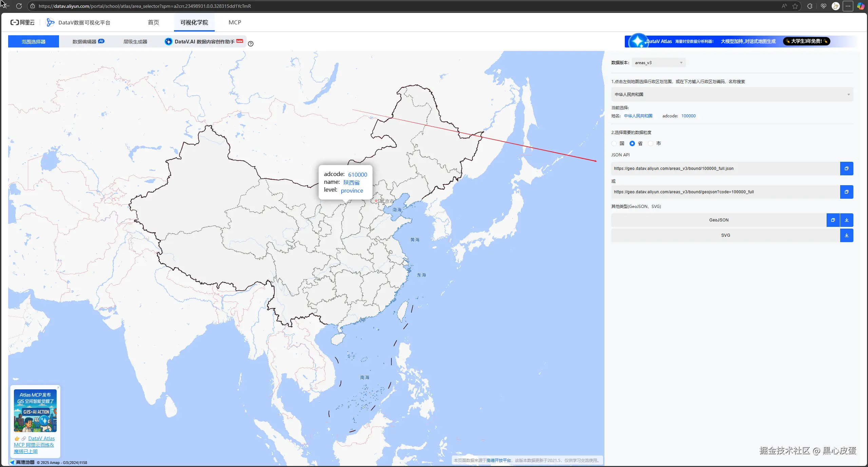Viewport: 868px width, 467px height.
Task: Download the SVG file
Action: pos(847,235)
